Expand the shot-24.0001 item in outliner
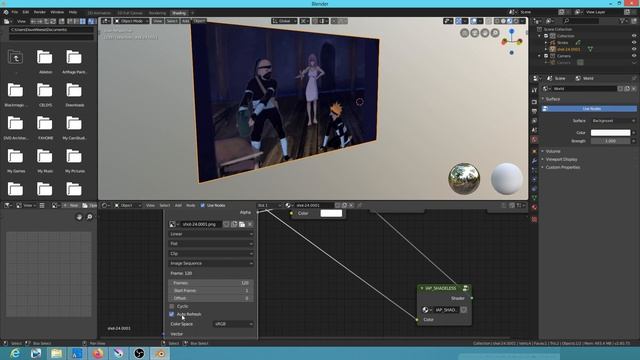This screenshot has height=360, width=640. point(546,49)
